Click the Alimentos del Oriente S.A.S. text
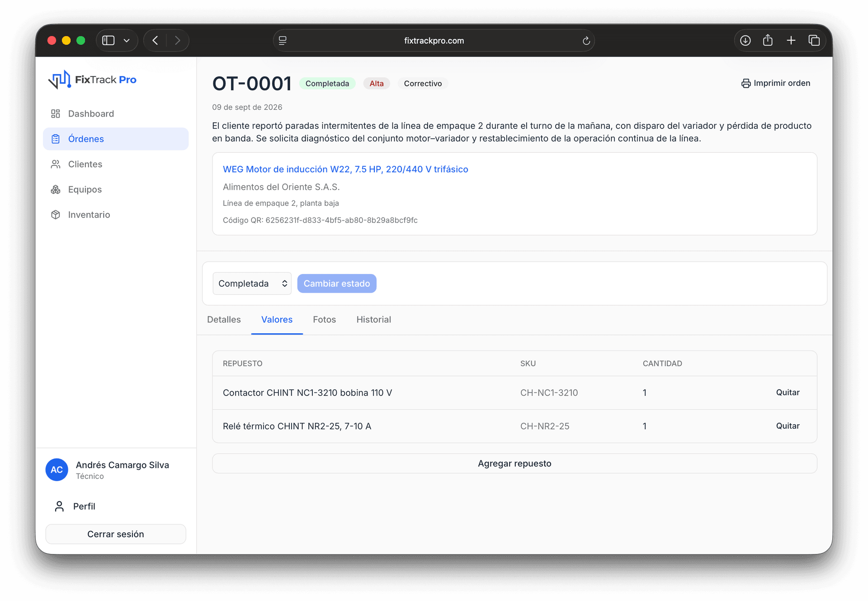868x601 pixels. pos(281,187)
